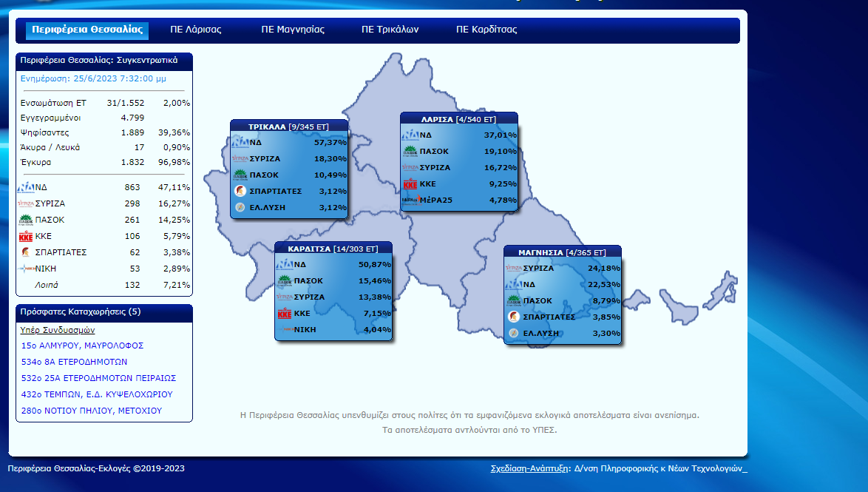Click the ΤΡΙΚΑΛΑ results box header
868x492 pixels.
click(288, 127)
